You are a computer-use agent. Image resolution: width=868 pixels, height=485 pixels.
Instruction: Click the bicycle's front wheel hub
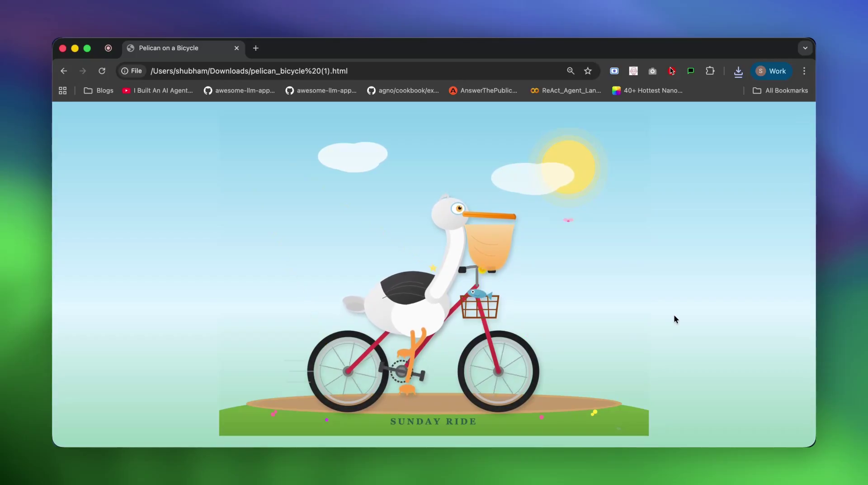pyautogui.click(x=498, y=371)
